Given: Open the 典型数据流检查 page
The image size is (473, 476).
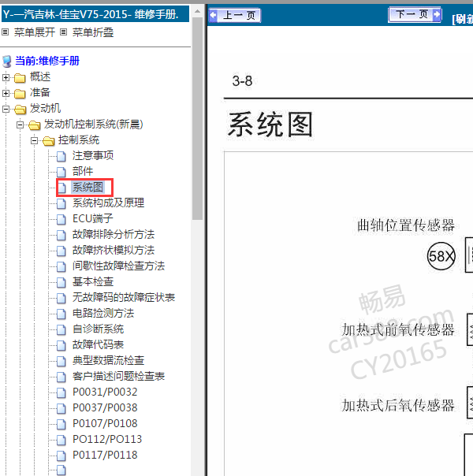Looking at the screenshot, I should 108,361.
